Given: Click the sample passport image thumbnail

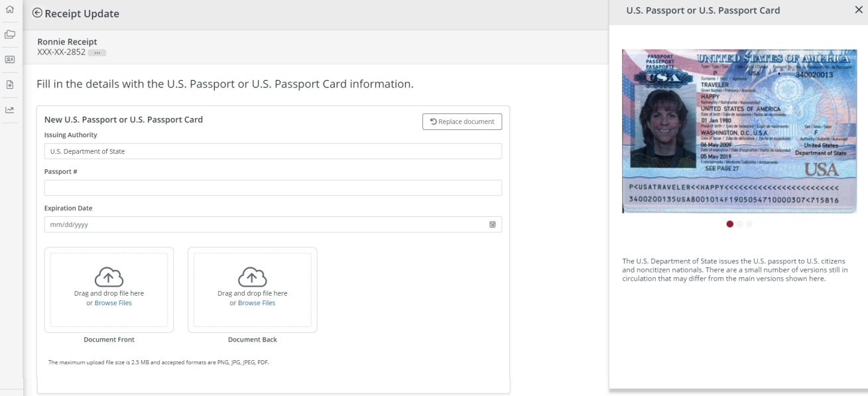Looking at the screenshot, I should coord(739,130).
